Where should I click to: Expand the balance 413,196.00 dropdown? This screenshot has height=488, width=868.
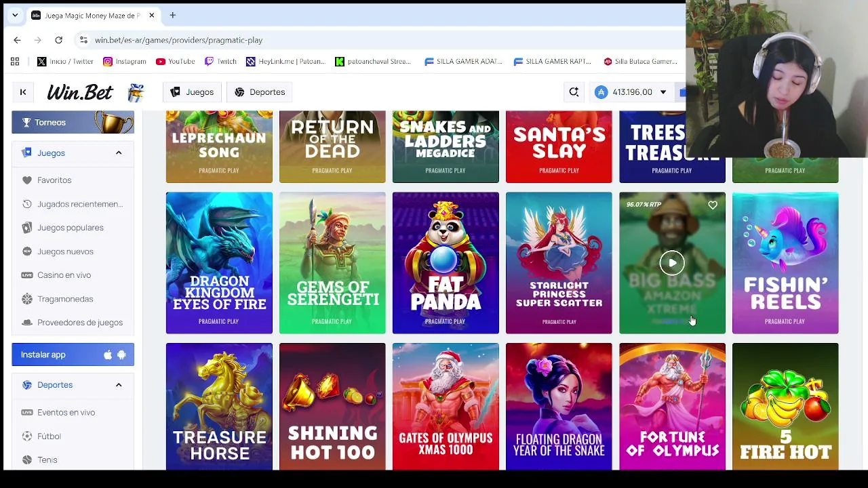(x=663, y=92)
